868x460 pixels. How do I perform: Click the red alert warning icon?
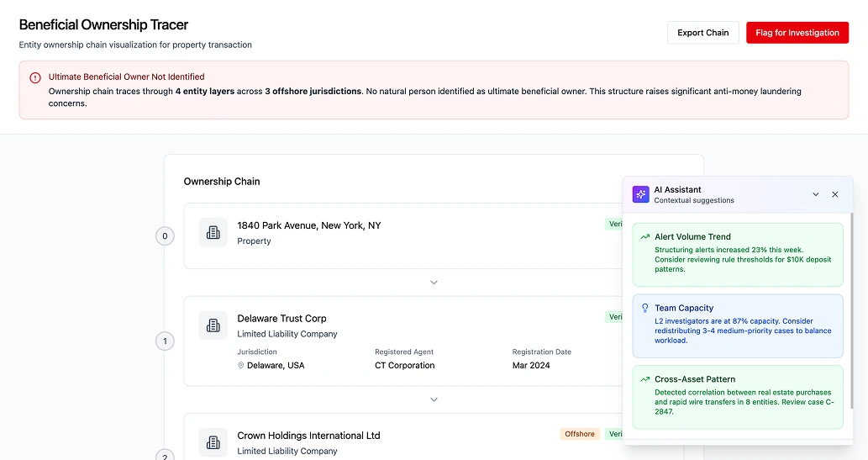(x=35, y=77)
